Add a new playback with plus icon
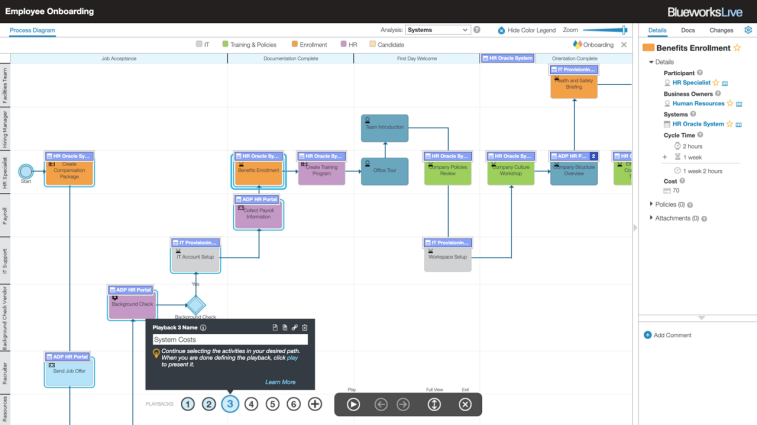Image resolution: width=757 pixels, height=425 pixels. [x=315, y=404]
